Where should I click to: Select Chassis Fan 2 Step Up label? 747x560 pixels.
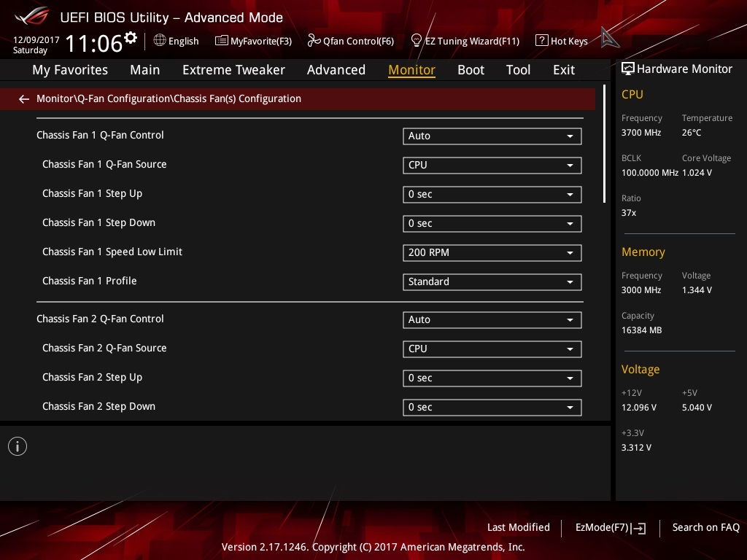coord(92,377)
